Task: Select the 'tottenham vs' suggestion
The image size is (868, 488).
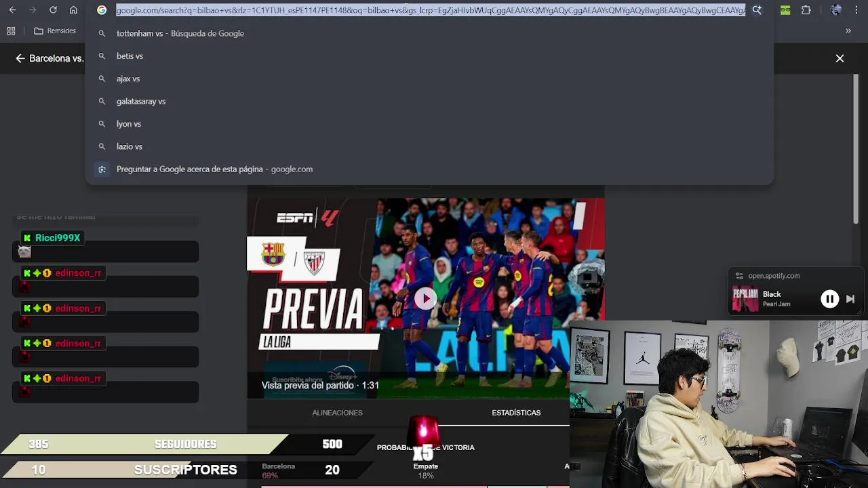Action: click(x=429, y=33)
